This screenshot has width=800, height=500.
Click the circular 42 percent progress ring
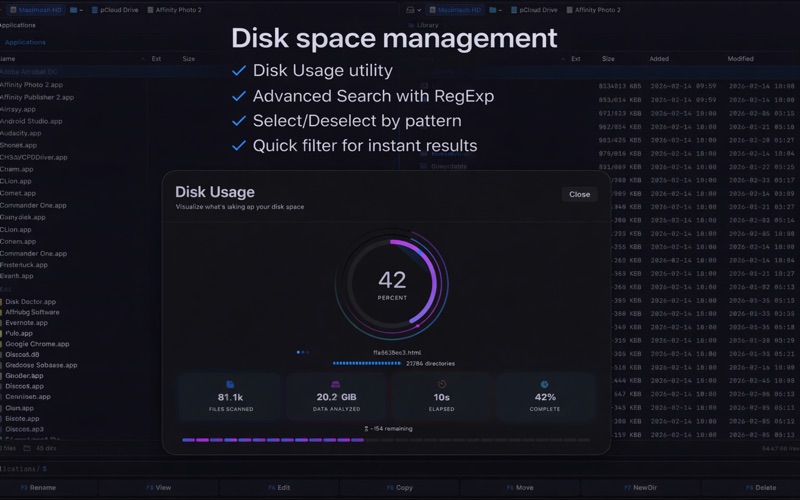coord(392,285)
